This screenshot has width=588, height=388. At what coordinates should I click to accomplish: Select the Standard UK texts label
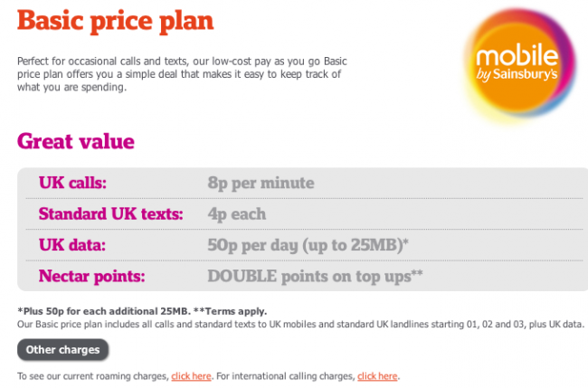[x=111, y=214]
